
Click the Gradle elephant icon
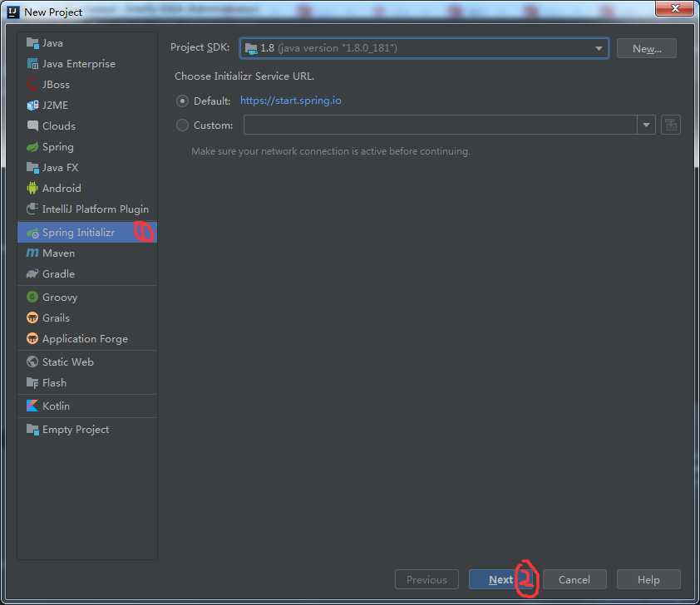32,274
